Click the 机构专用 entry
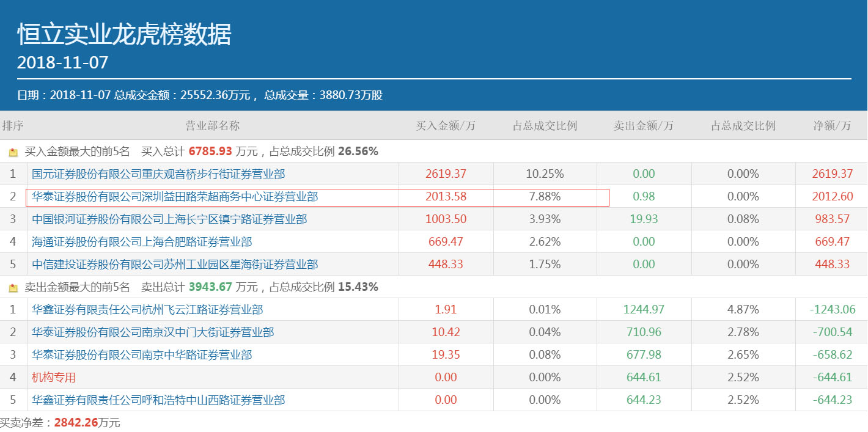 (54, 378)
